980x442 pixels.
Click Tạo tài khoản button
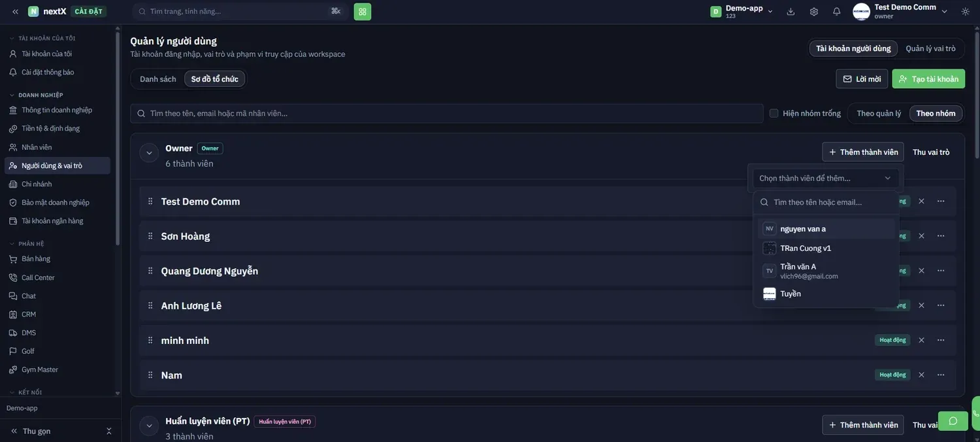pos(928,79)
